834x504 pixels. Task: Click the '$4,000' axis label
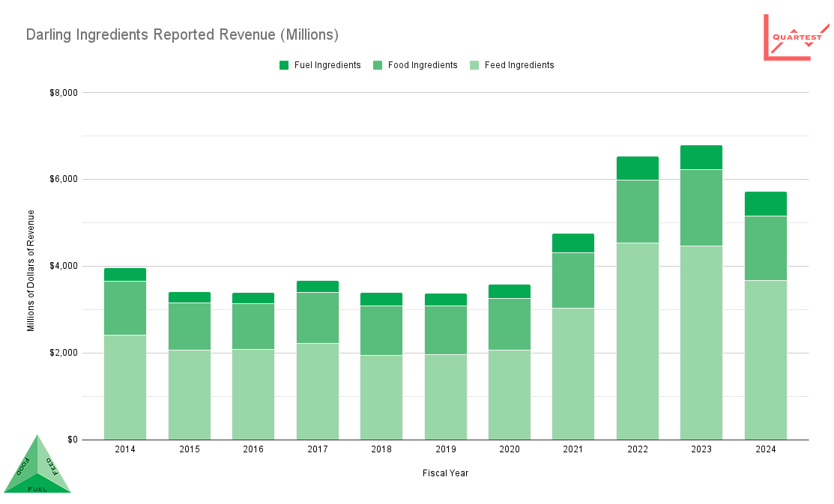[64, 267]
